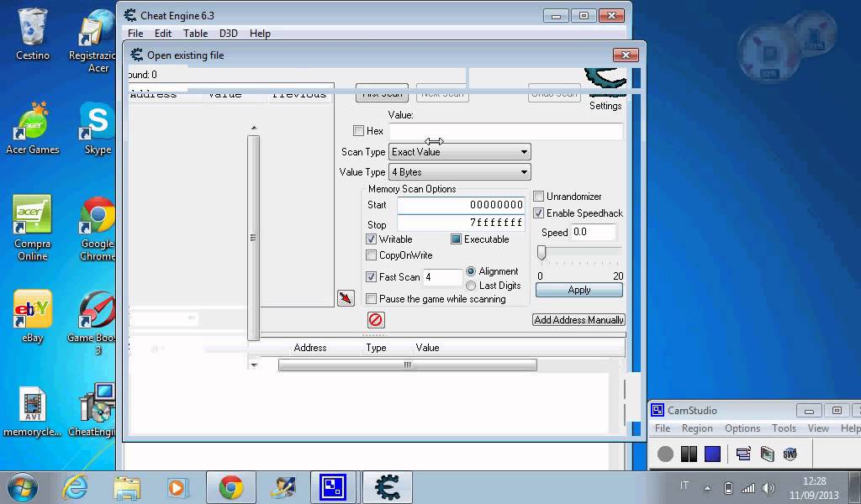Image resolution: width=861 pixels, height=504 pixels.
Task: Disable the Enable Speedhack checkbox
Action: (539, 213)
